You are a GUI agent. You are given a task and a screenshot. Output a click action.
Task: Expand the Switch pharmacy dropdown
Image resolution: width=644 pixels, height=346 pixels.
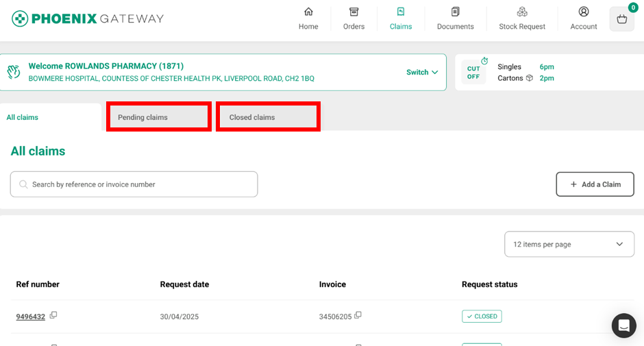pos(422,73)
